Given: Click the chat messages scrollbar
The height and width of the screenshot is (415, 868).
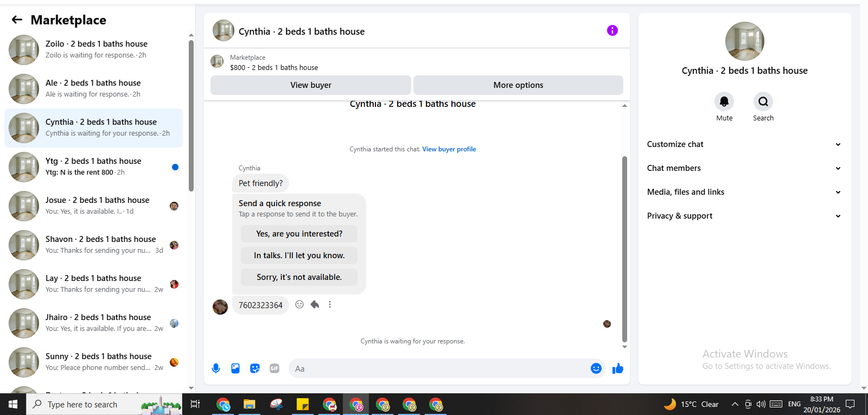Looking at the screenshot, I should point(624,249).
